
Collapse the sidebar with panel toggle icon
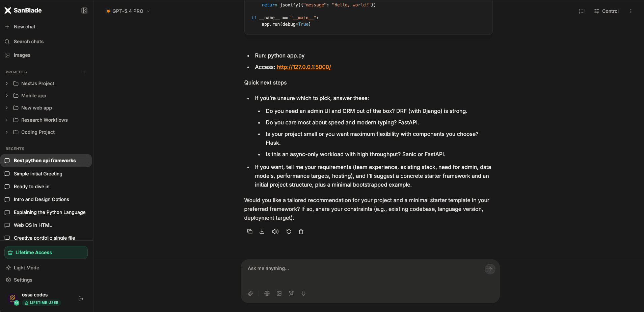84,10
